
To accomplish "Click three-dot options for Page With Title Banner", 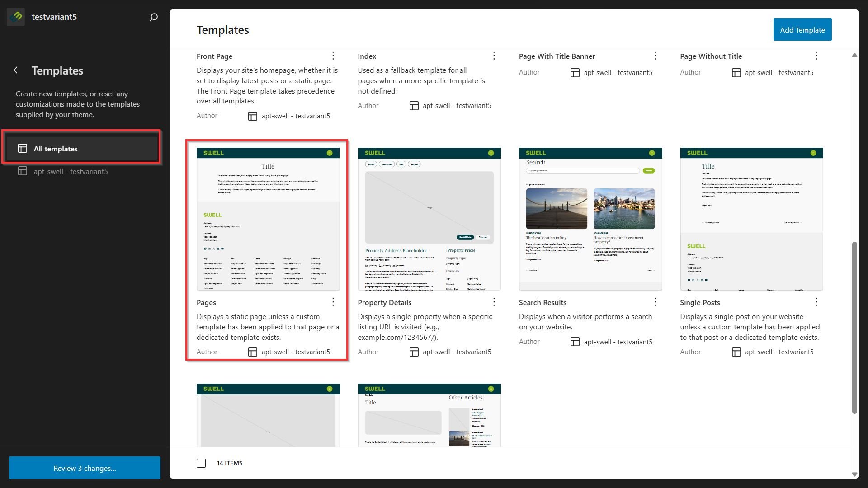I will pos(656,56).
